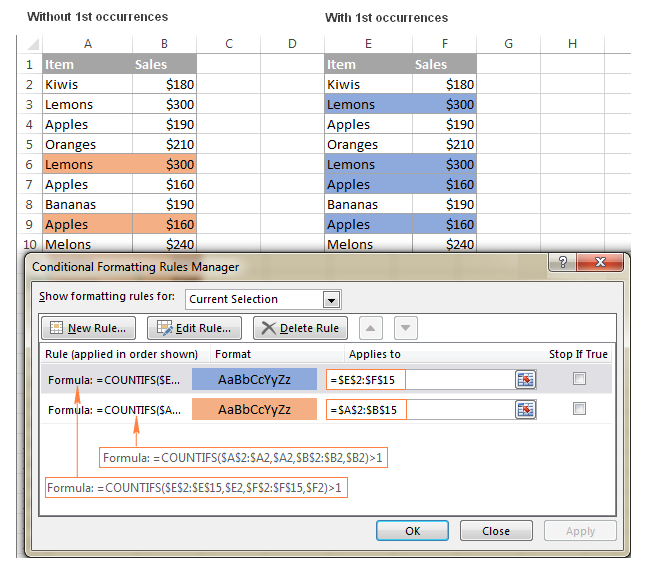Click the Close button in the dialog
The height and width of the screenshot is (569, 651).
pos(496,531)
